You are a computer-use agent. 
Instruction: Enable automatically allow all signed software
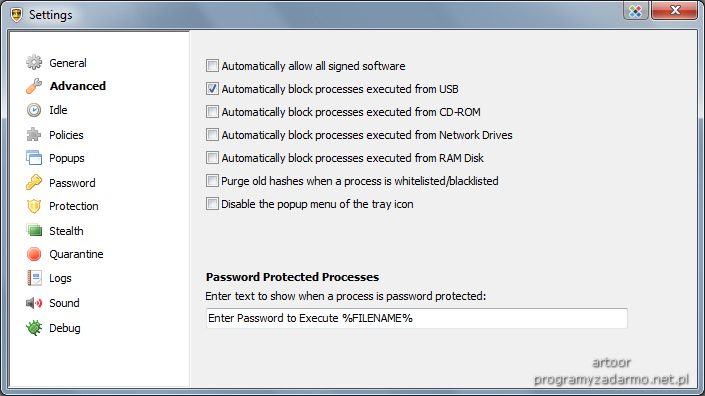[212, 66]
